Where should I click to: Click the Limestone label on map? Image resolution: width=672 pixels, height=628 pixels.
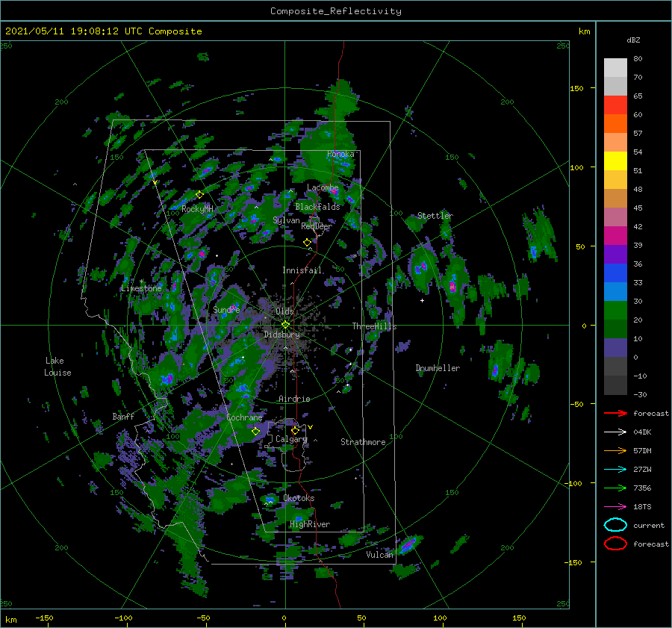point(141,288)
